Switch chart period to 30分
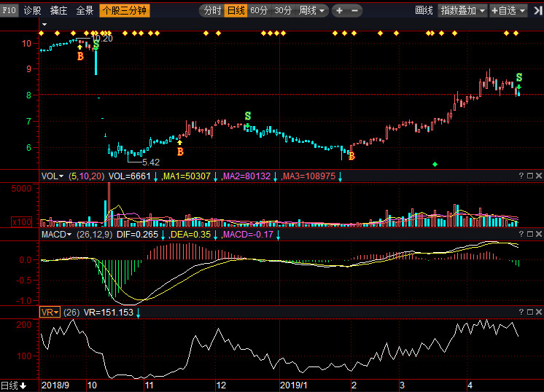This screenshot has width=544, height=392. (x=283, y=11)
